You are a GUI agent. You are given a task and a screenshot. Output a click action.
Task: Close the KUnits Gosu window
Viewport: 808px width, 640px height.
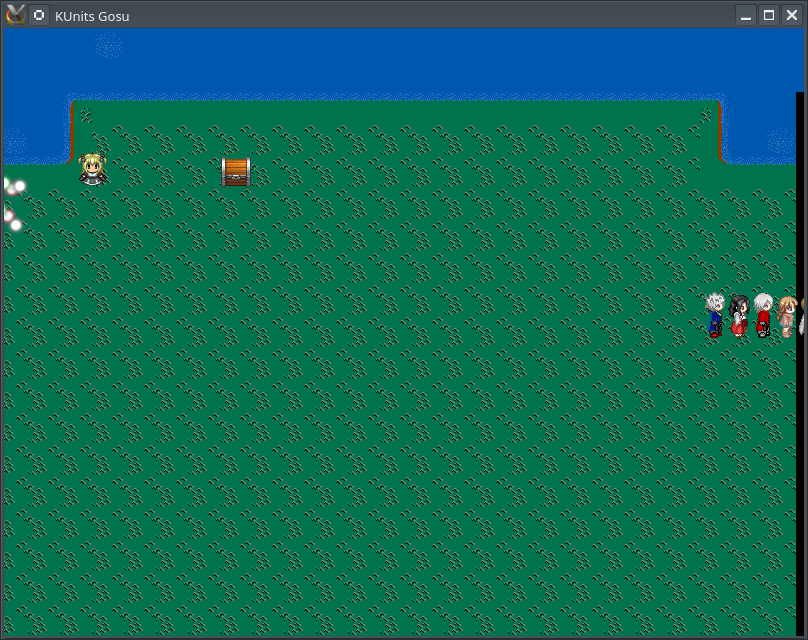(792, 16)
